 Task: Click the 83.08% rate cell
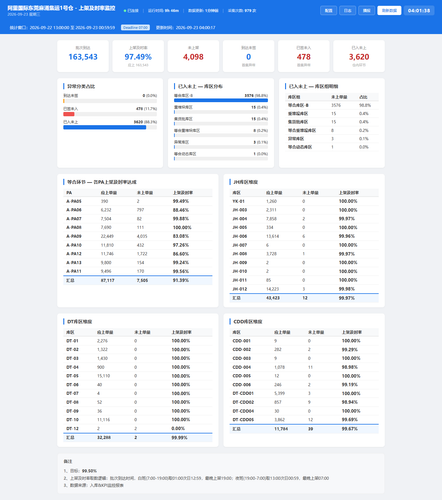(181, 236)
